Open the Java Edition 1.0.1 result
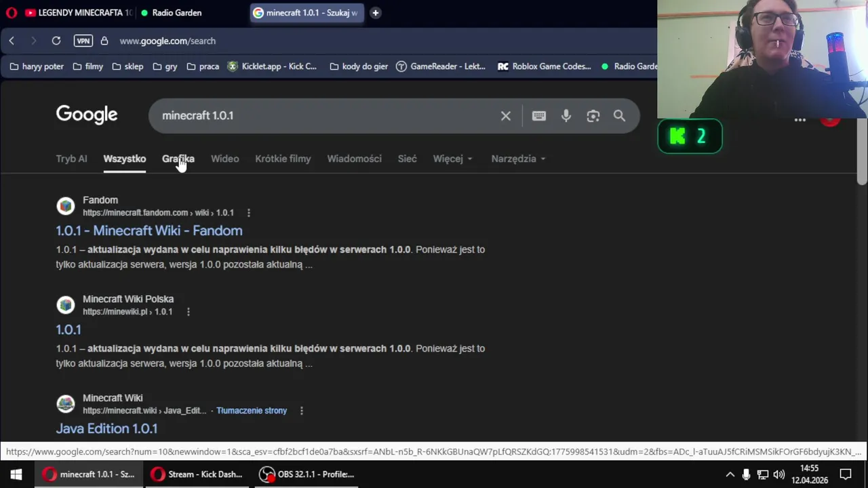This screenshot has height=488, width=868. point(106,428)
